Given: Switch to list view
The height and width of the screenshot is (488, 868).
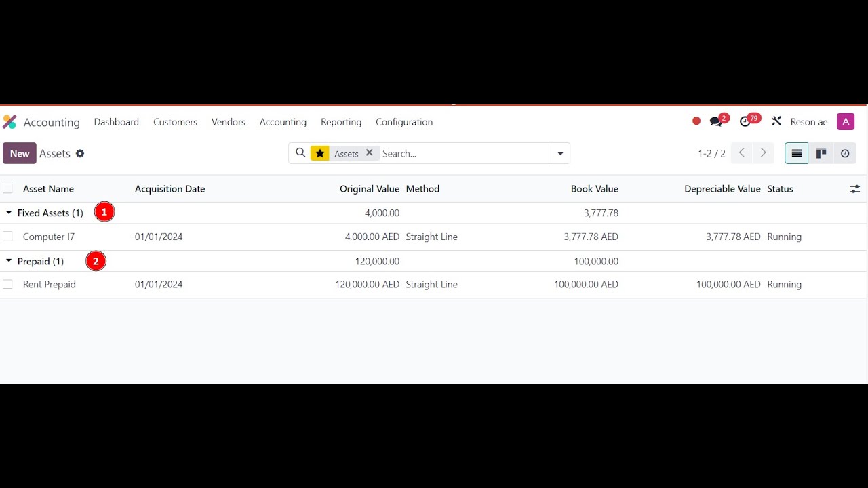Looking at the screenshot, I should point(797,153).
